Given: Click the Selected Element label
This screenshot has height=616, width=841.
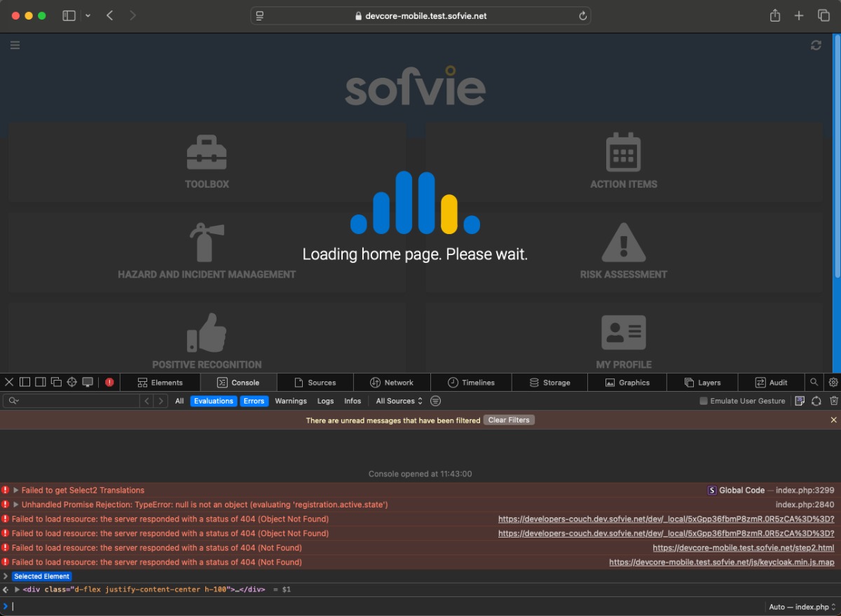Looking at the screenshot, I should tap(42, 576).
